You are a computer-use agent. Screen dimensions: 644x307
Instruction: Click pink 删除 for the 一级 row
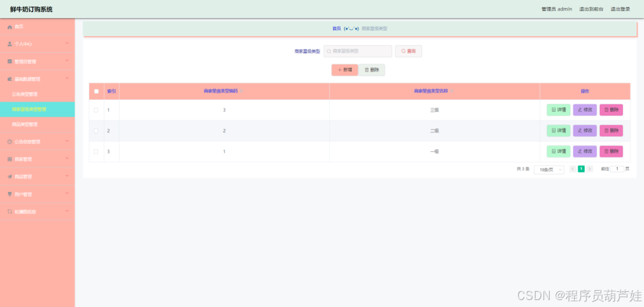coord(611,151)
